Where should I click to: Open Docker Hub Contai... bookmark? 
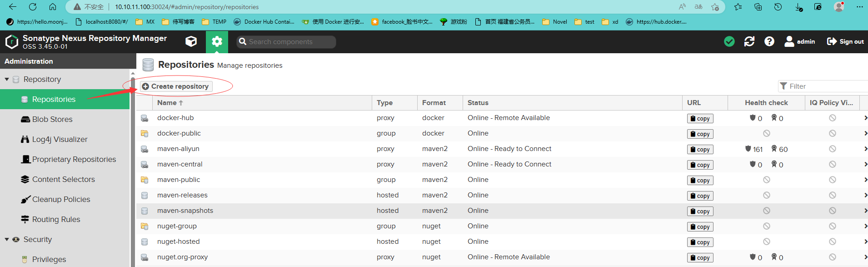click(264, 21)
